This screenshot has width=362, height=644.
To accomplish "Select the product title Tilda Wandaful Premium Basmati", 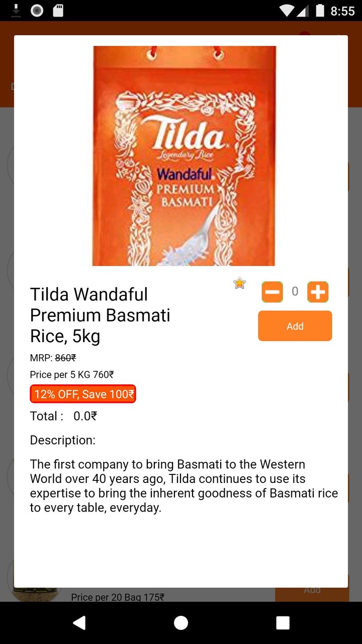I will pos(100,315).
